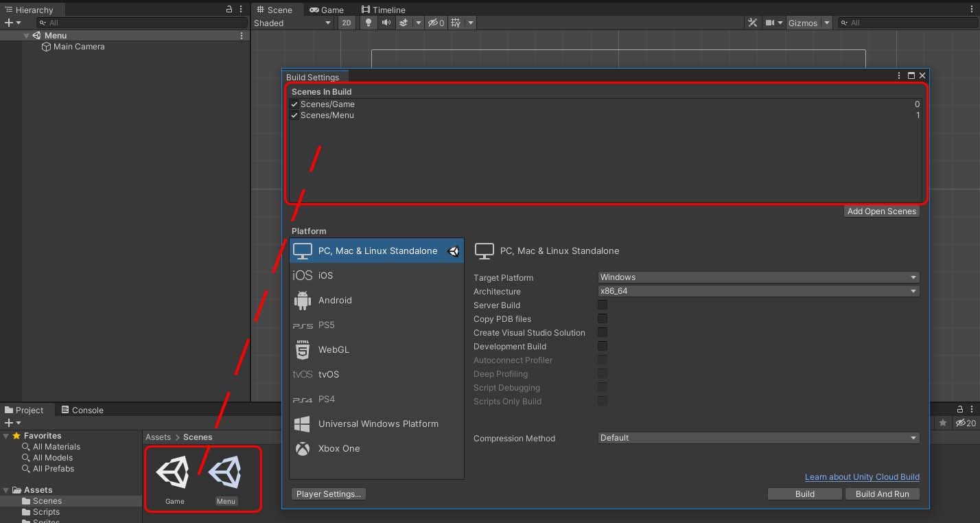The width and height of the screenshot is (980, 523).
Task: Uncheck Scenes/Menu in build list
Action: click(294, 115)
